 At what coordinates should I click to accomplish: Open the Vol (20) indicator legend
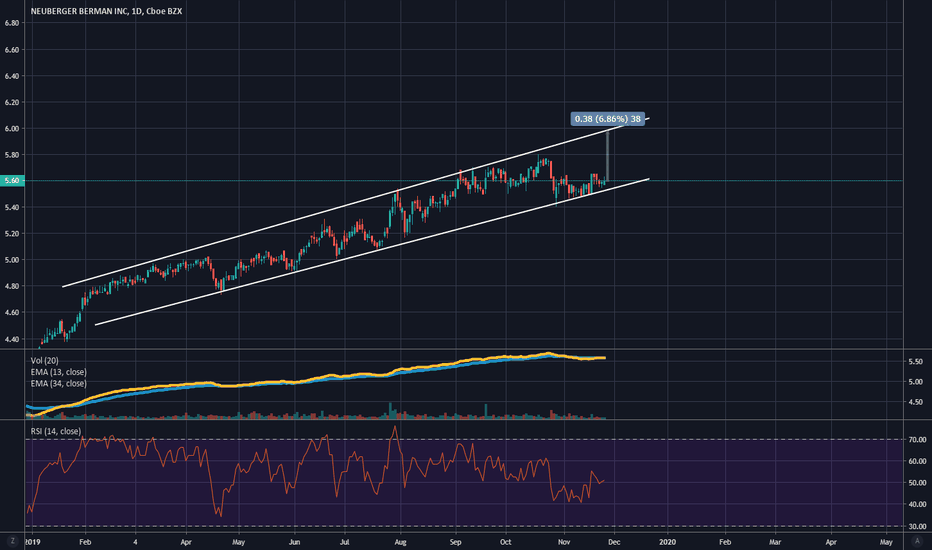coord(45,360)
